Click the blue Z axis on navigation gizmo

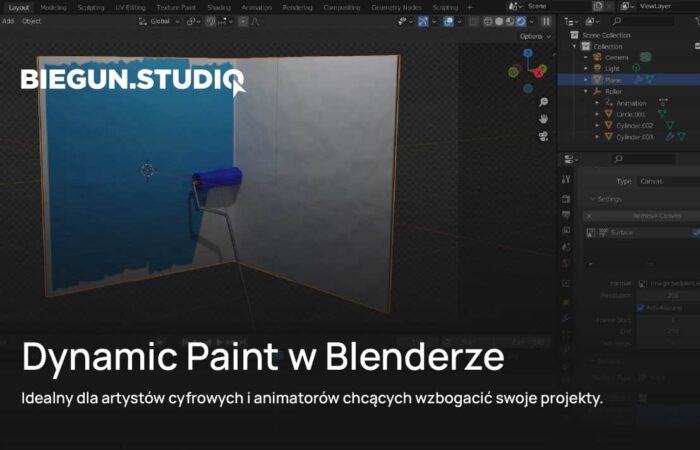528,53
